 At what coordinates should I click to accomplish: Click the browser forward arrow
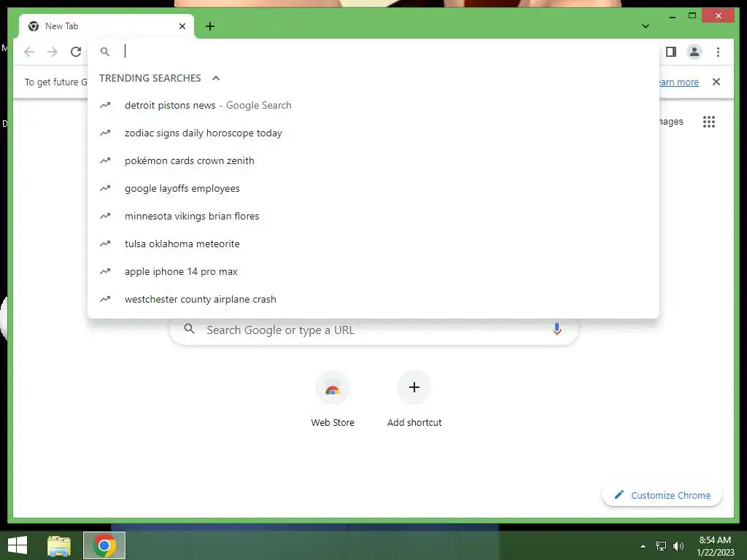[x=53, y=52]
